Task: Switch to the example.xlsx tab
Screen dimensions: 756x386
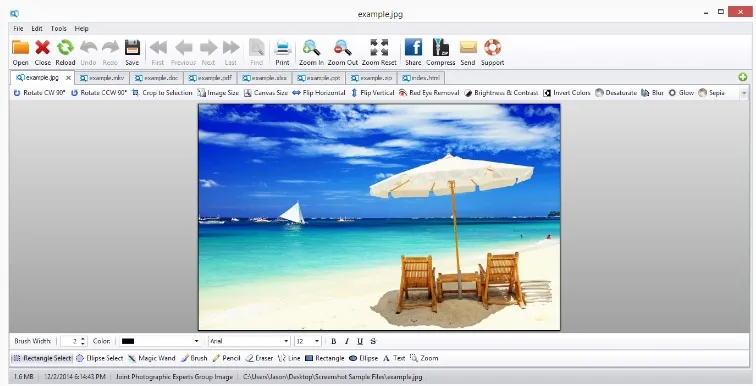Action: (265, 78)
